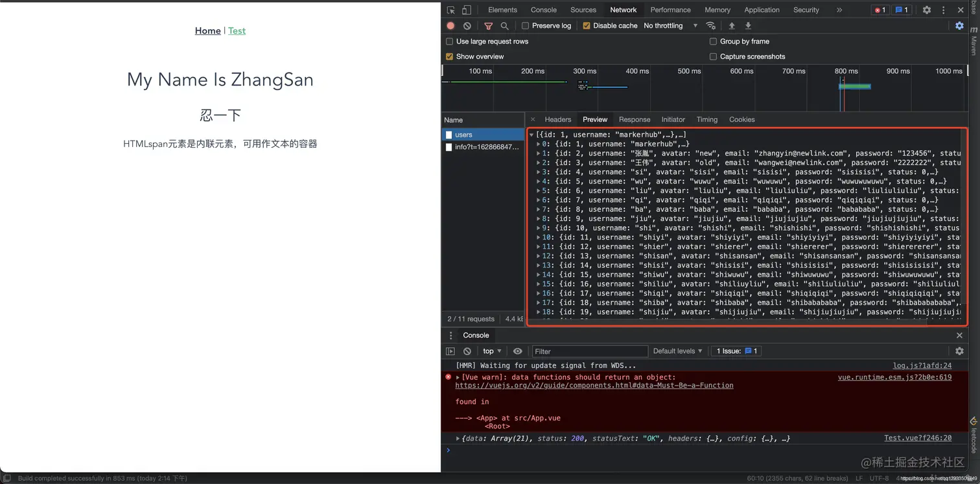Viewport: 980px width, 484px height.
Task: Select the users request row
Action: point(483,135)
